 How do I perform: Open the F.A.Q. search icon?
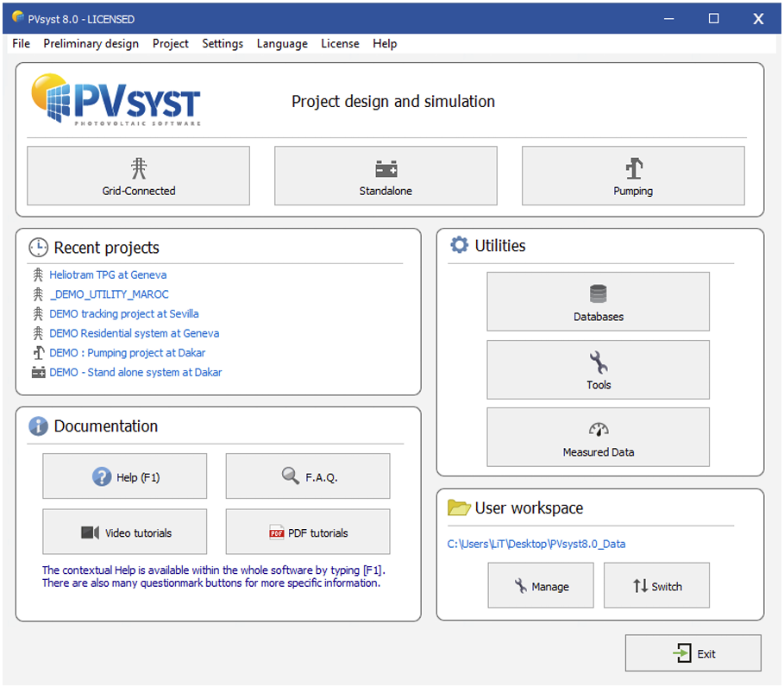point(307,476)
